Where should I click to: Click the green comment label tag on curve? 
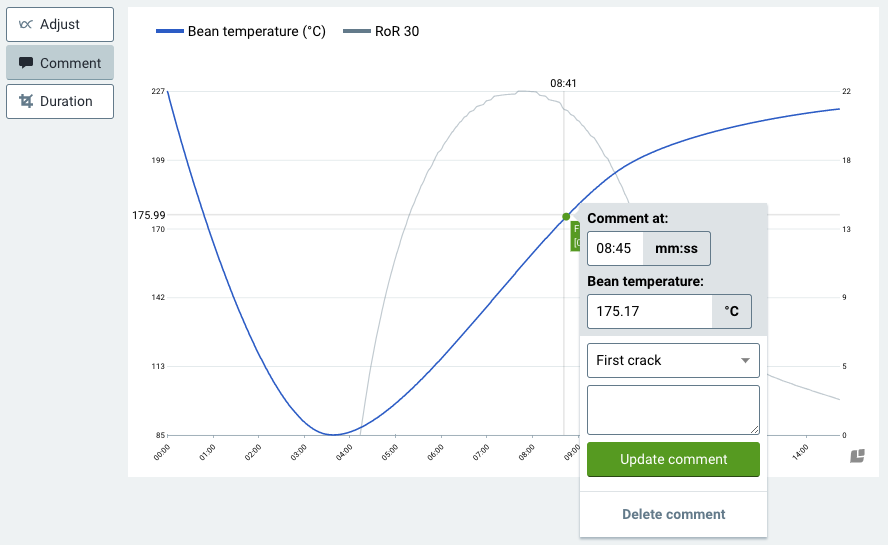[x=575, y=236]
